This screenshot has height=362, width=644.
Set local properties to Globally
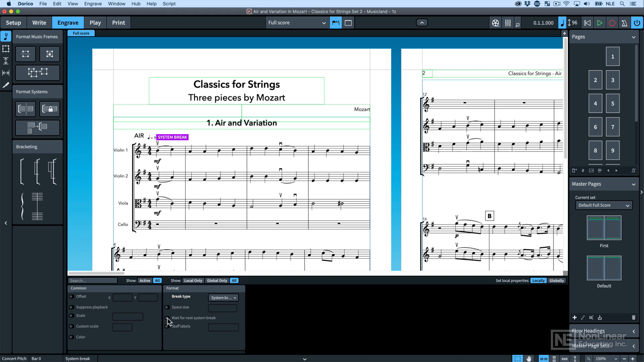point(557,280)
